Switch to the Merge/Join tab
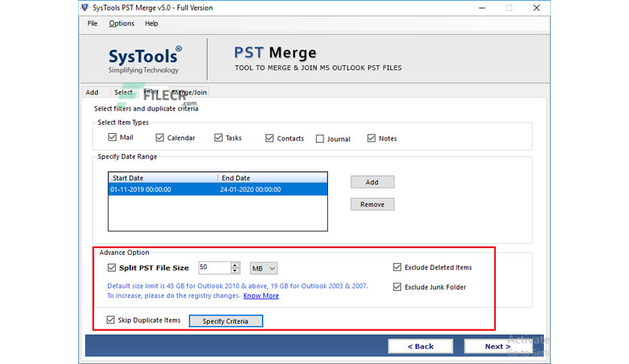 tap(190, 93)
